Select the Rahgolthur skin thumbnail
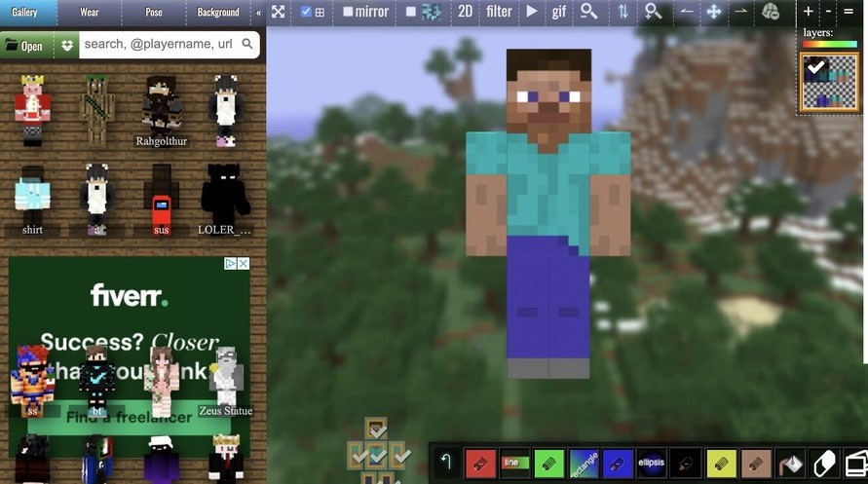The width and height of the screenshot is (868, 484). point(161,111)
